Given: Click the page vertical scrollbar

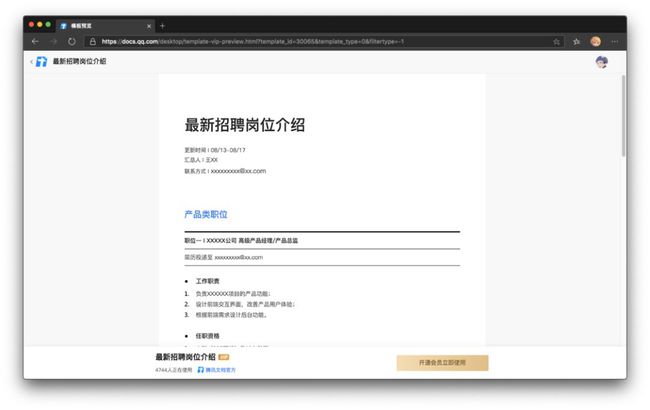Looking at the screenshot, I should 623,116.
